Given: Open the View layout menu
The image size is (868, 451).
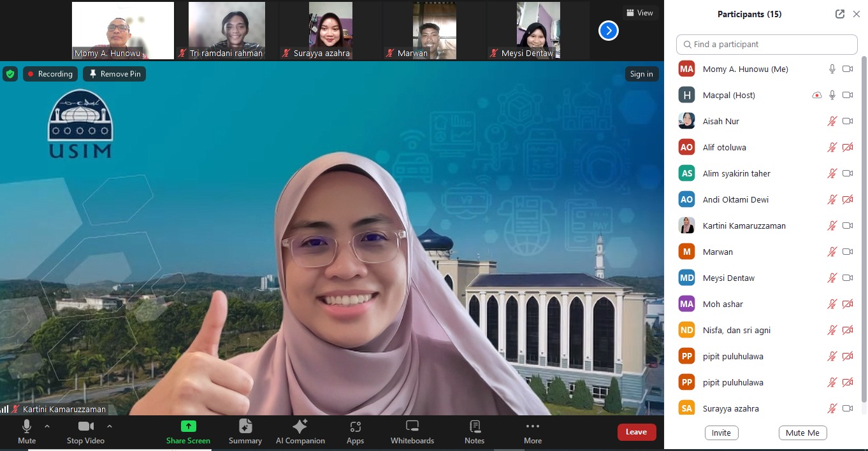Looking at the screenshot, I should pos(640,13).
